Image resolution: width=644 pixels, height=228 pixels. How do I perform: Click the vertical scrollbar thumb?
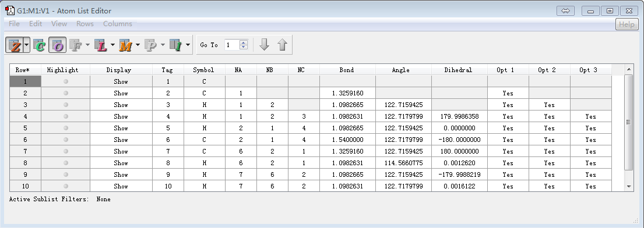[629, 122]
